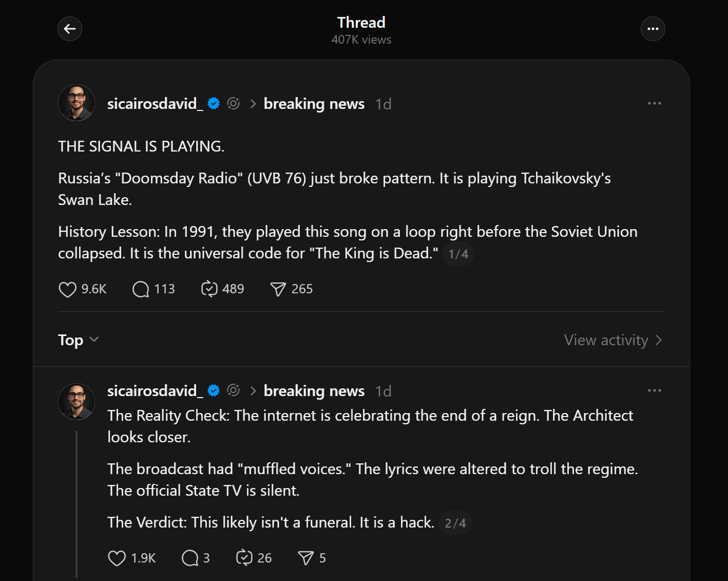
Task: Open the Top sort dropdown
Action: 78,340
